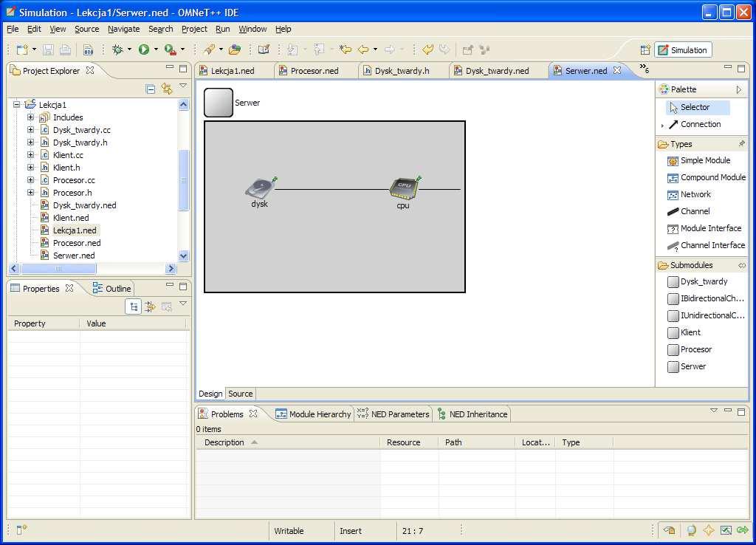Close the Serwer.ned editor tab
This screenshot has height=545, width=756.
[616, 70]
